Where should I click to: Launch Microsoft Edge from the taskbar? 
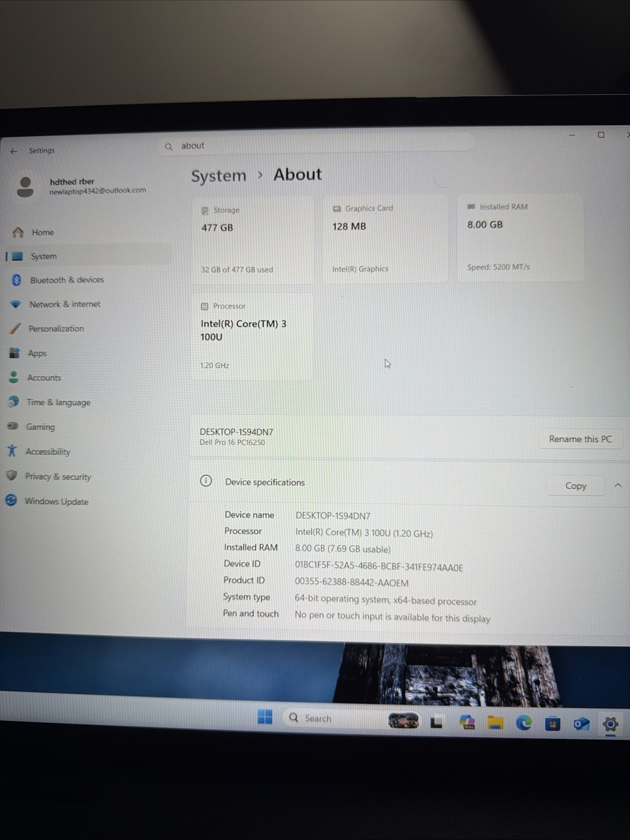point(524,724)
